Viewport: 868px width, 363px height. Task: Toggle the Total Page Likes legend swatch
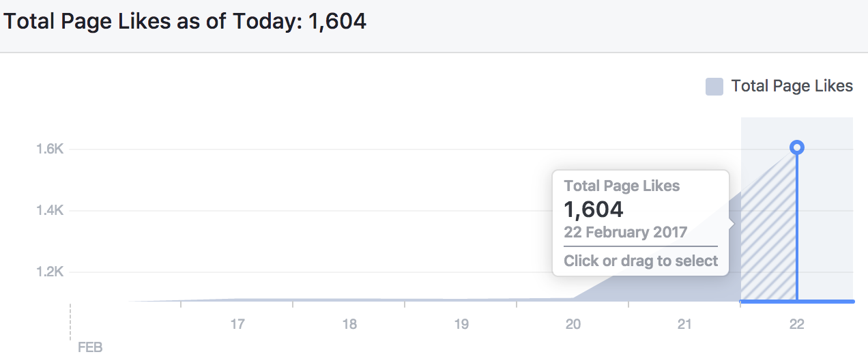(x=714, y=87)
